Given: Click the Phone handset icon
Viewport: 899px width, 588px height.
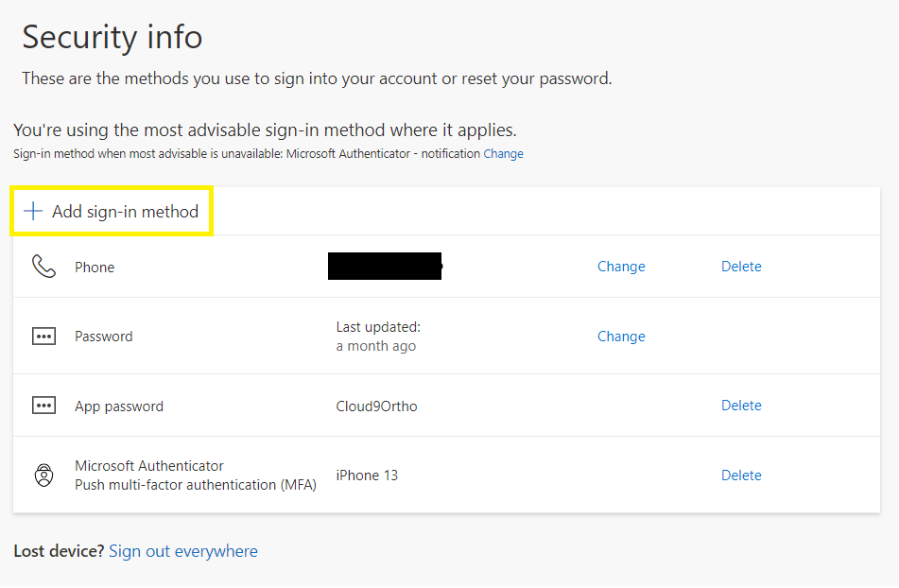Looking at the screenshot, I should (x=43, y=267).
